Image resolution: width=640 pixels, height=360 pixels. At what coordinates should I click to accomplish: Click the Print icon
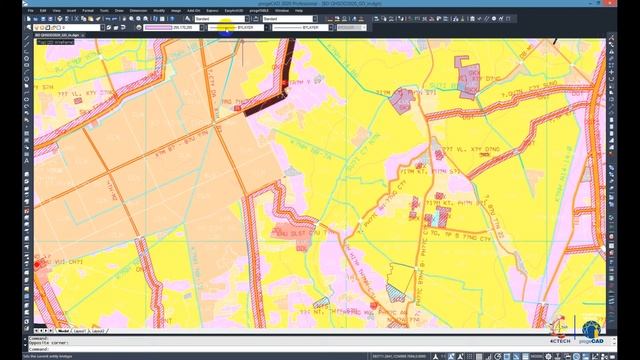(x=60, y=19)
